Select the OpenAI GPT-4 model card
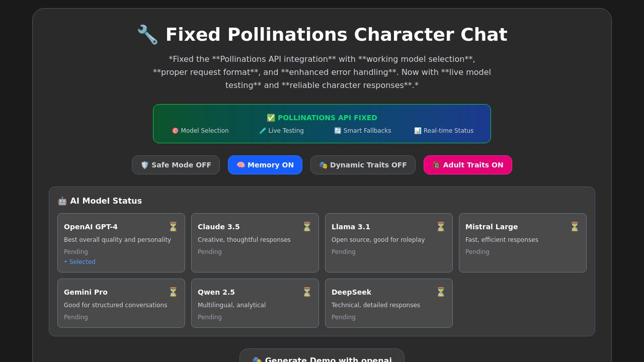 click(121, 243)
